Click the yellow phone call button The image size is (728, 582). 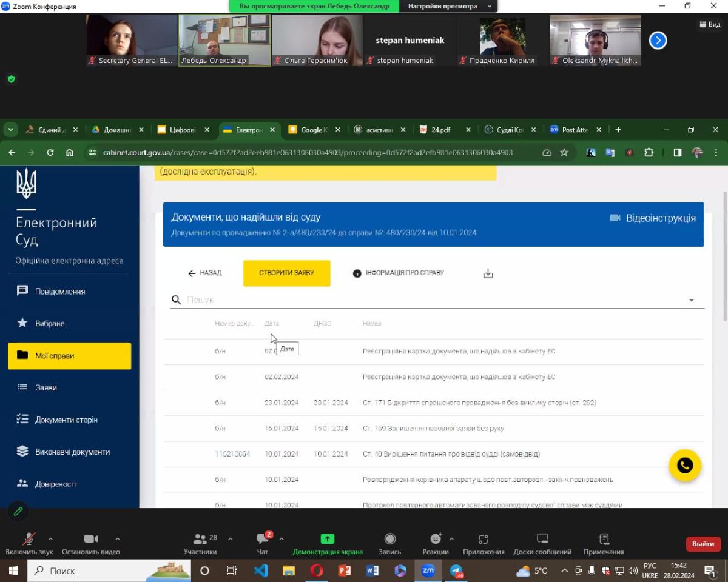684,465
